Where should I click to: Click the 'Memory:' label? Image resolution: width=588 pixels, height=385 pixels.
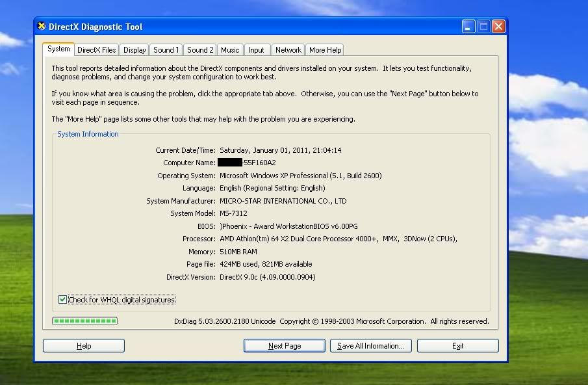click(x=202, y=252)
